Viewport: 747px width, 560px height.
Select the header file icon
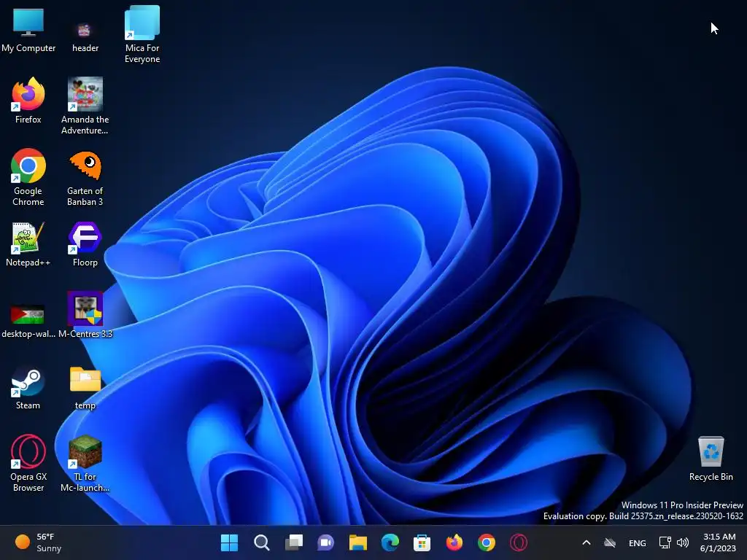pyautogui.click(x=85, y=36)
